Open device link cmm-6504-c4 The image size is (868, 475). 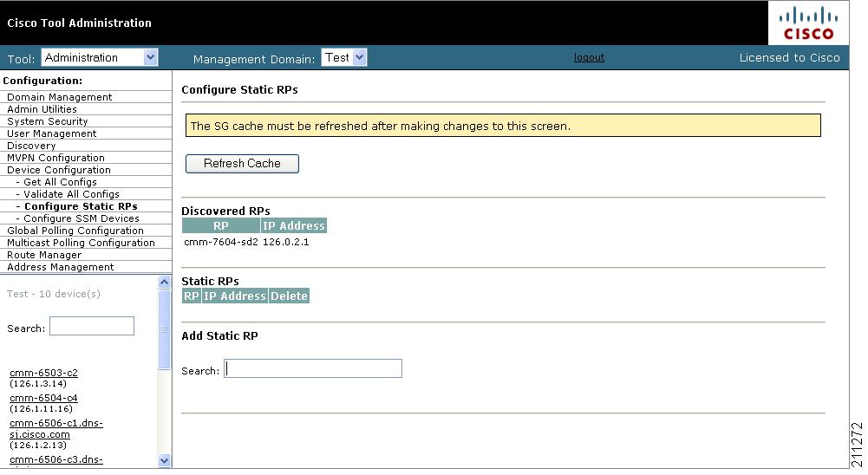pyautogui.click(x=43, y=399)
